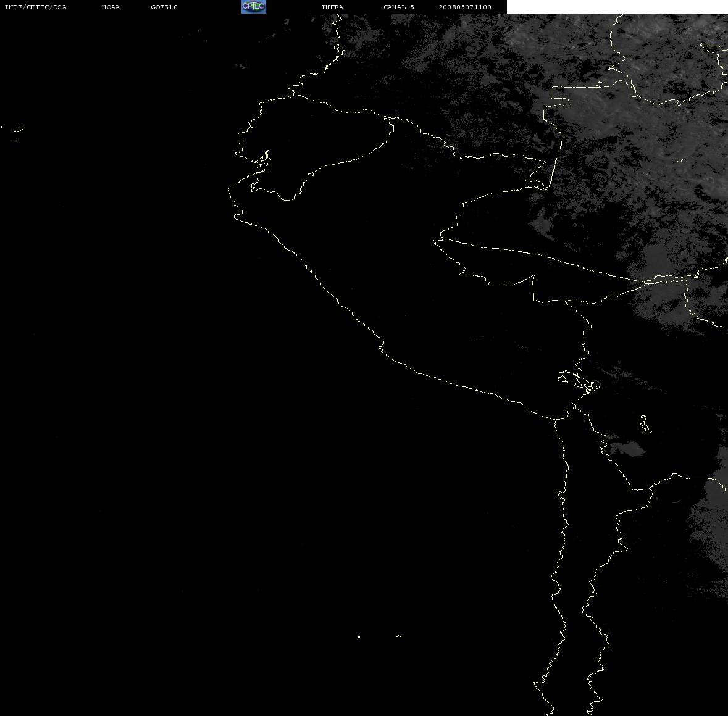This screenshot has width=728, height=716.
Task: Click where Peru-Chile border meets the coast
Action: click(554, 420)
